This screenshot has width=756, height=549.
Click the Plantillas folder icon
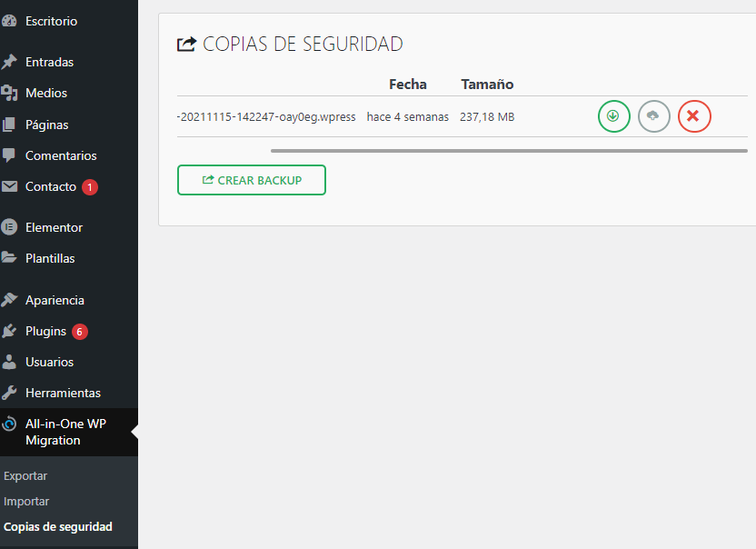coord(9,257)
